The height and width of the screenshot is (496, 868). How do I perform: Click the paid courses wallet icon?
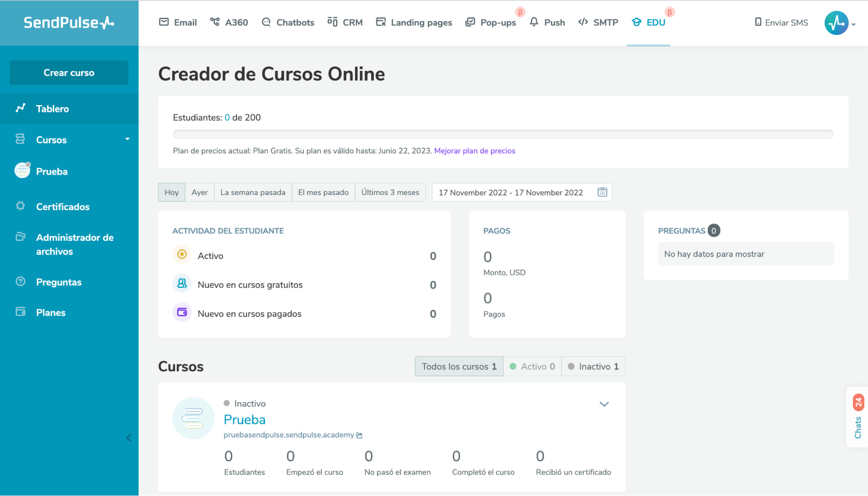[x=182, y=313]
